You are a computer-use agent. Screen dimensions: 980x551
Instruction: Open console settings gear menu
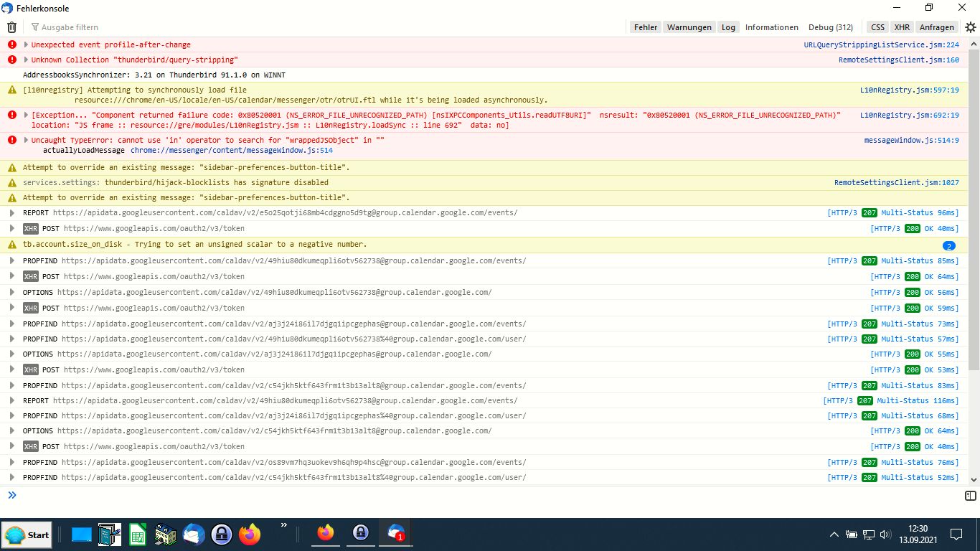click(970, 27)
